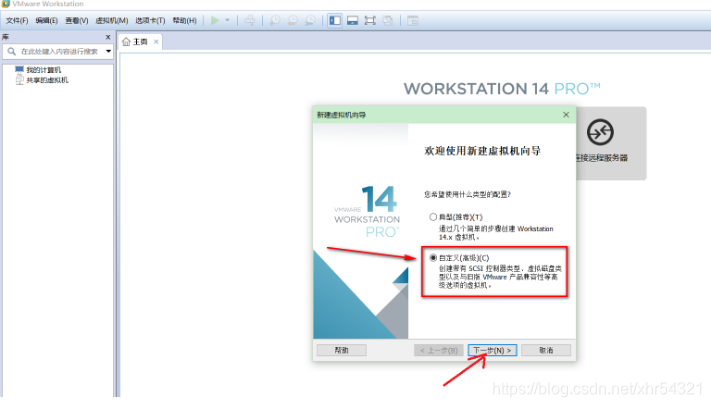The height and width of the screenshot is (407, 711).
Task: Expand the library search dropdown arrow
Action: coord(108,51)
